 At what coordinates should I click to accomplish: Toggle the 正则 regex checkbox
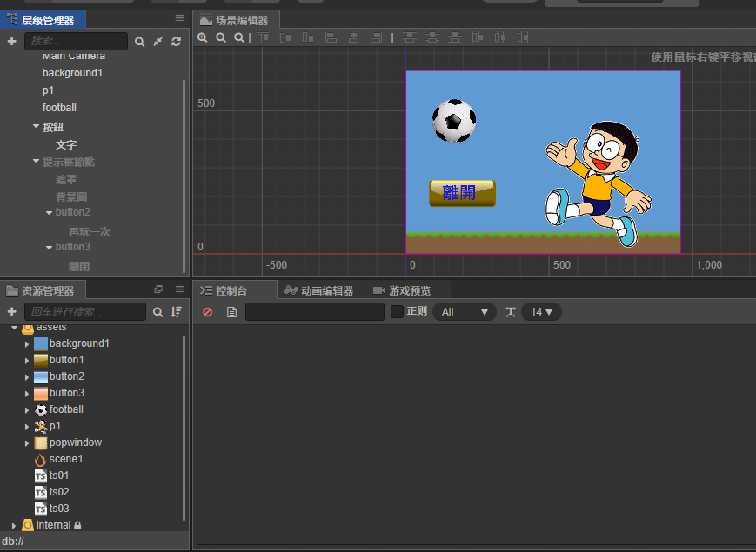coord(397,312)
